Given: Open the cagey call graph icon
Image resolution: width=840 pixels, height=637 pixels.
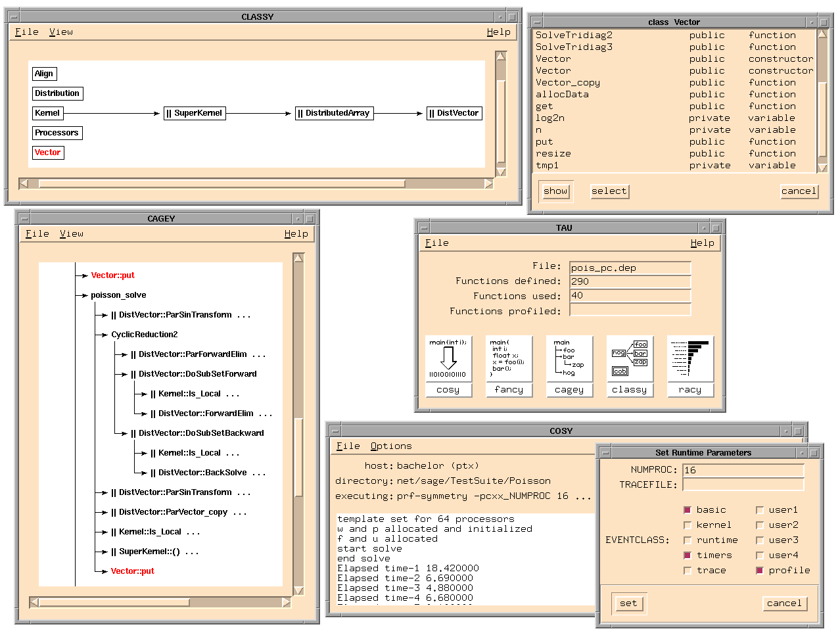Looking at the screenshot, I should 569,366.
